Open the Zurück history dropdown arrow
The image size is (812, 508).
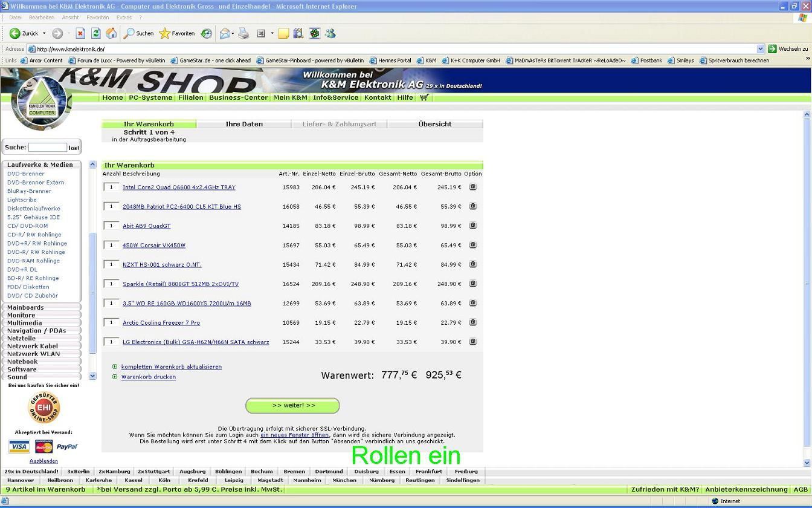44,33
